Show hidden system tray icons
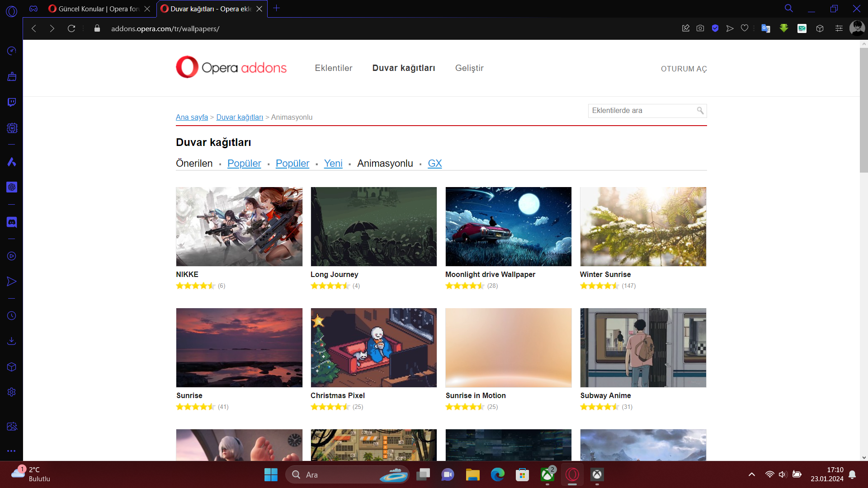The image size is (868, 488). click(752, 474)
